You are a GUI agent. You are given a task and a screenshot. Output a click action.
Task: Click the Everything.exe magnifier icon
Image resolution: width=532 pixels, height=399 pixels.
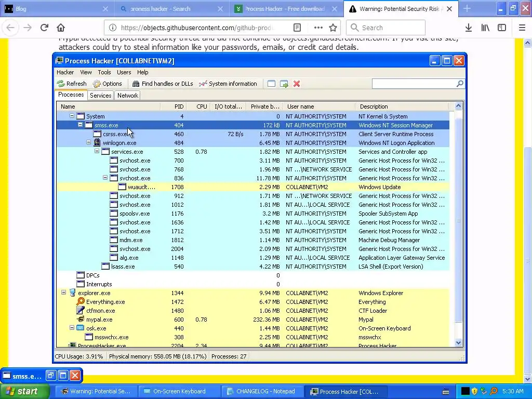pyautogui.click(x=81, y=301)
